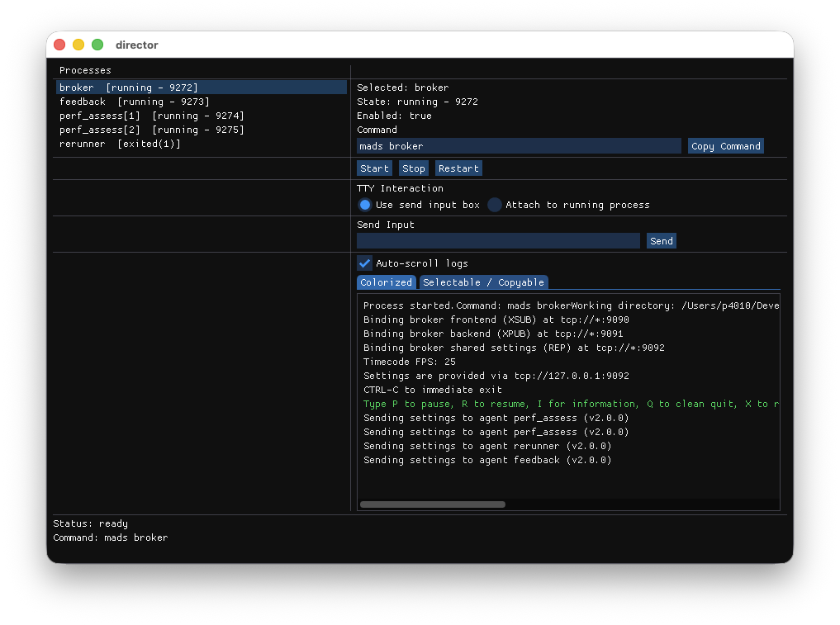
Task: Focus the Send Input text field
Action: coord(498,241)
